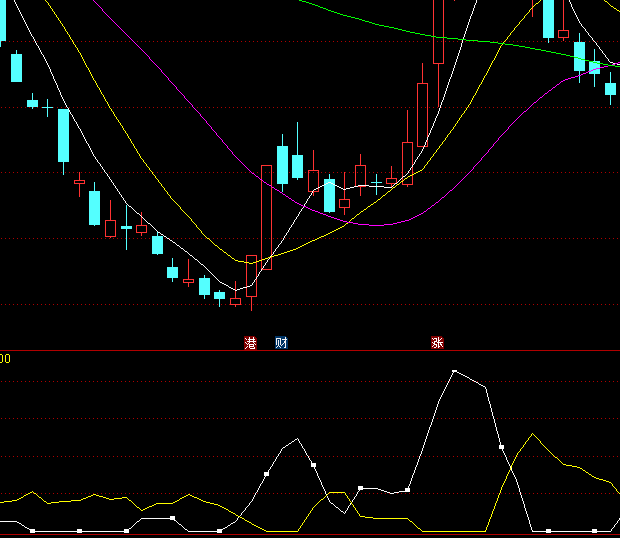Click the highest peak of white indicator line
The width and height of the screenshot is (620, 538).
(x=454, y=371)
